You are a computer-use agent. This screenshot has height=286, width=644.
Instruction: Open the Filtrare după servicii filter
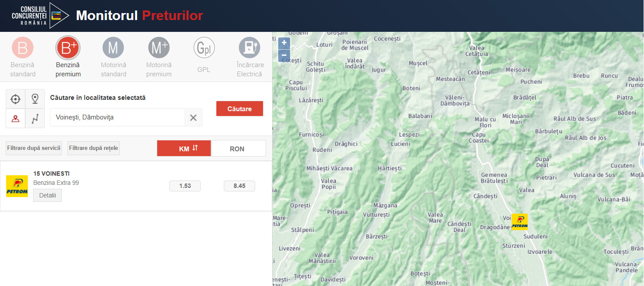pyautogui.click(x=34, y=148)
